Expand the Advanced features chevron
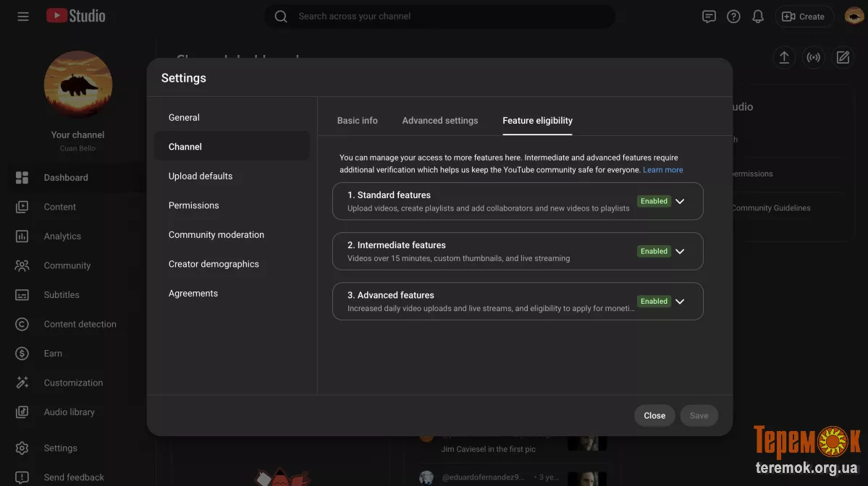Image resolution: width=868 pixels, height=486 pixels. (x=679, y=302)
